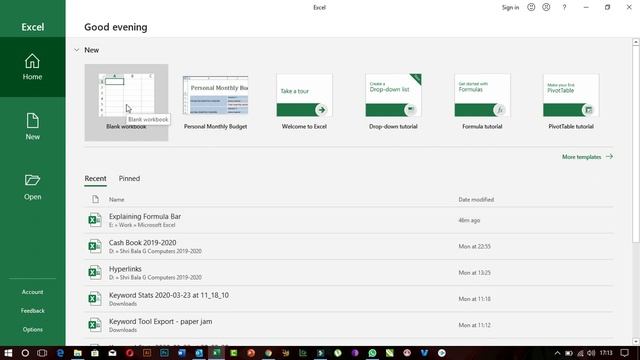Launch Opera browser from taskbar

tap(130, 353)
